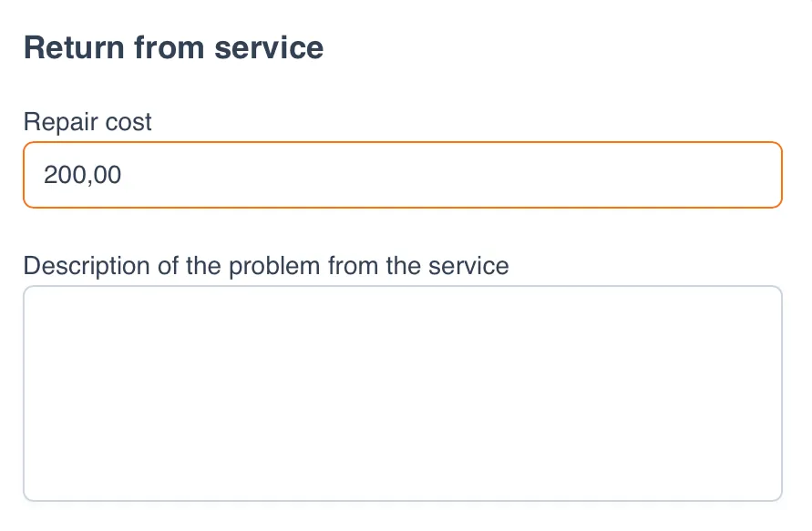Click the Repair cost input field
Screen dimensions: 812x531
402,175
